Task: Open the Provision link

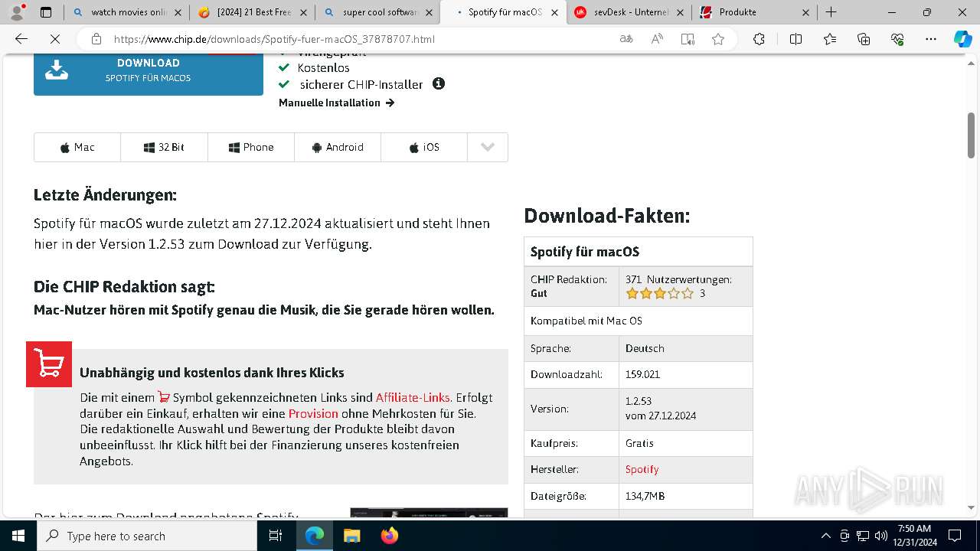Action: click(x=313, y=413)
